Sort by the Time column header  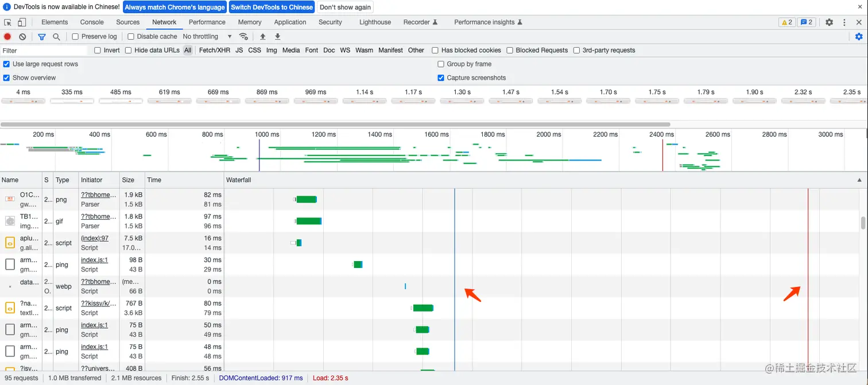point(184,180)
